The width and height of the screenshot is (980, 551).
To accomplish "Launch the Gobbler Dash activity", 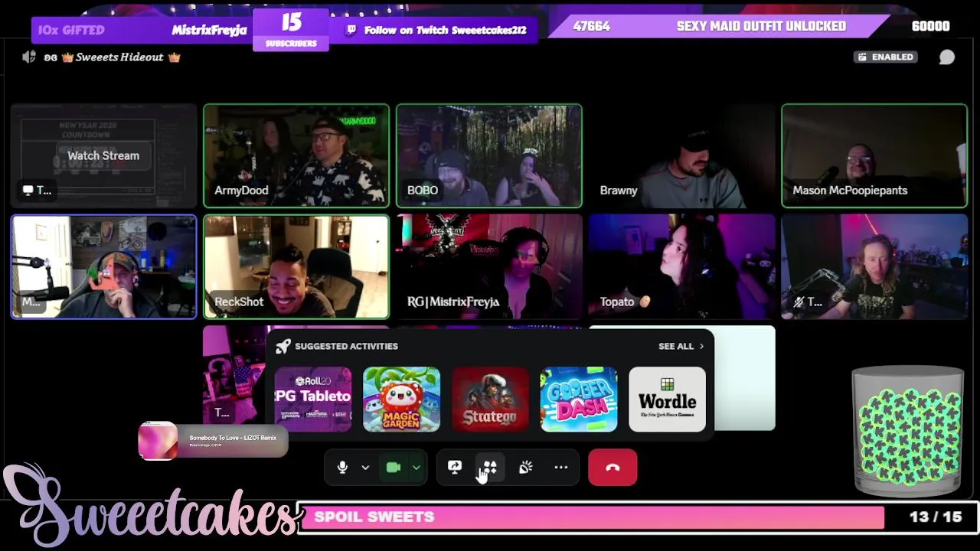I will pyautogui.click(x=579, y=399).
